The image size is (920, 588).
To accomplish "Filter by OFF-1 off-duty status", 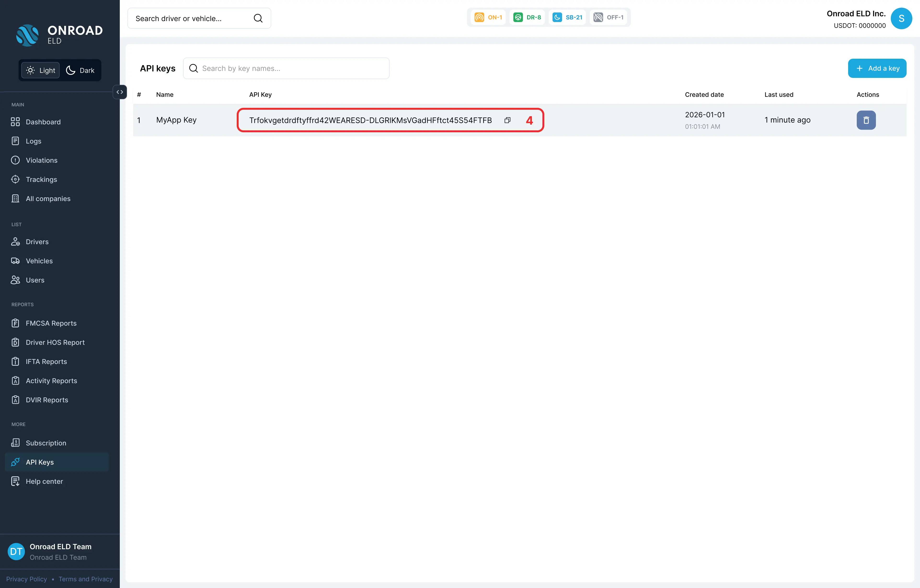I will 609,17.
